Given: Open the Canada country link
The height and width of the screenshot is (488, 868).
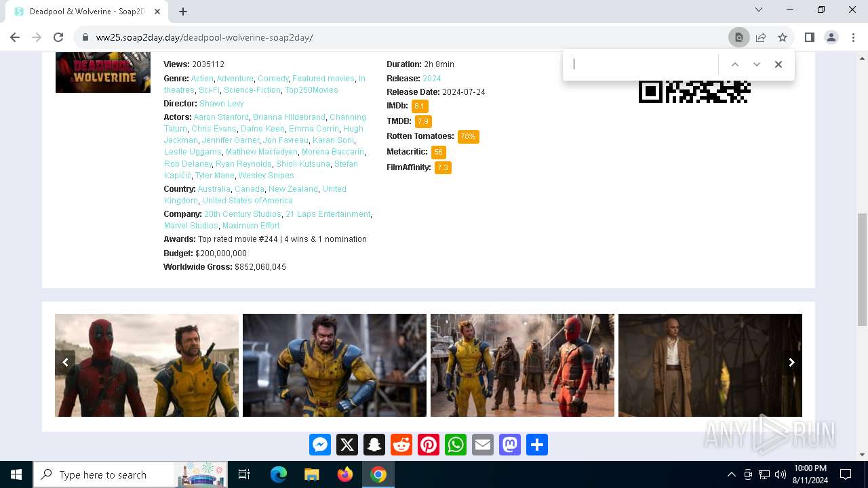Looking at the screenshot, I should [x=250, y=189].
